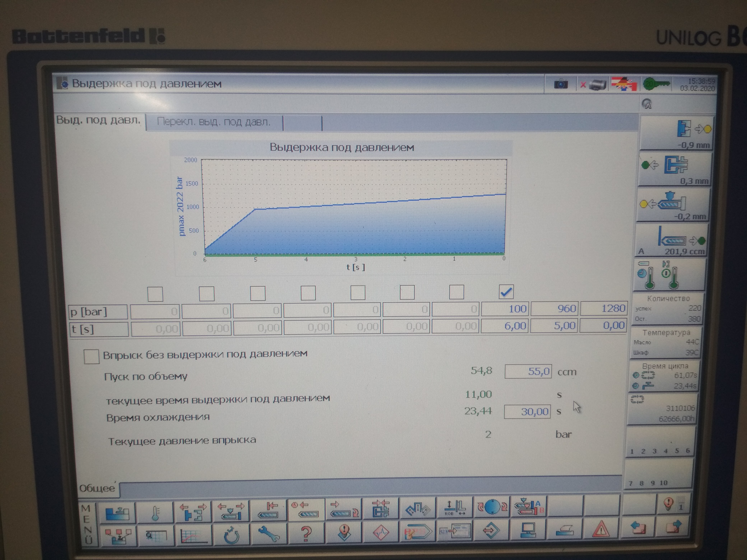747x560 pixels.
Task: Click the green key access level icon
Action: pos(656,84)
